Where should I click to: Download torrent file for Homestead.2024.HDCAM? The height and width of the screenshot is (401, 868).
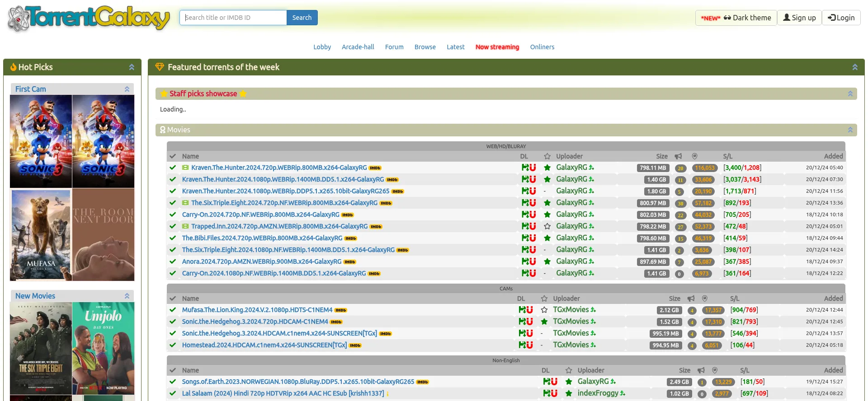[x=522, y=345]
